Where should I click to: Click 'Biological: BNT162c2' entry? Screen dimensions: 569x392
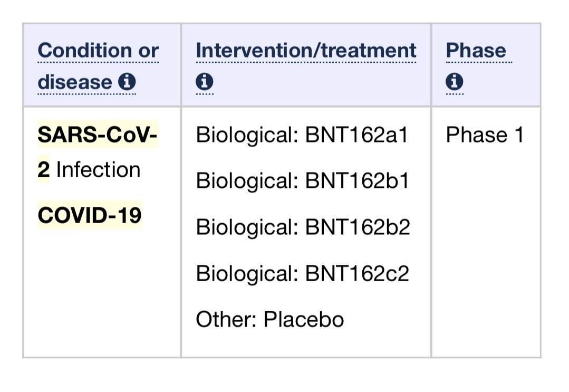point(303,273)
